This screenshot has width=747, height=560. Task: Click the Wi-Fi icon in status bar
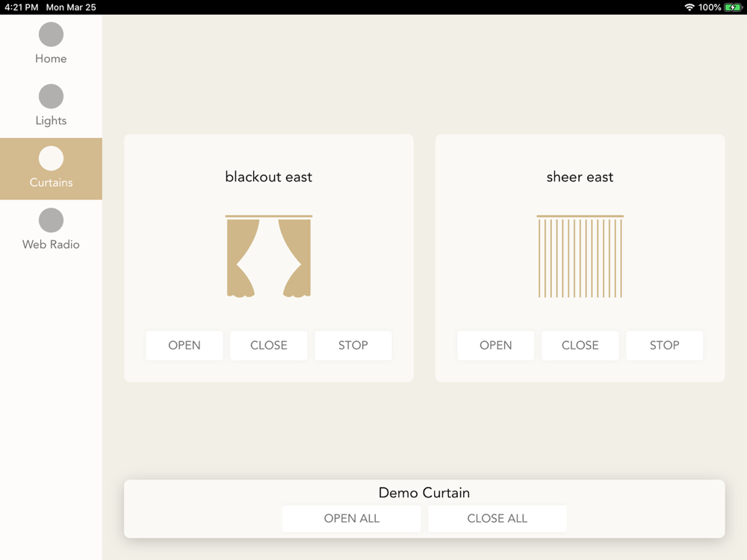point(689,7)
